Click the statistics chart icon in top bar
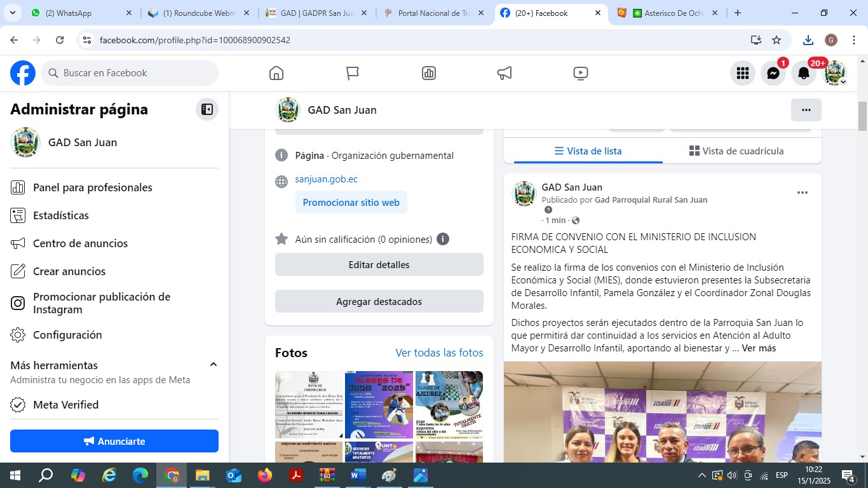 pyautogui.click(x=429, y=73)
